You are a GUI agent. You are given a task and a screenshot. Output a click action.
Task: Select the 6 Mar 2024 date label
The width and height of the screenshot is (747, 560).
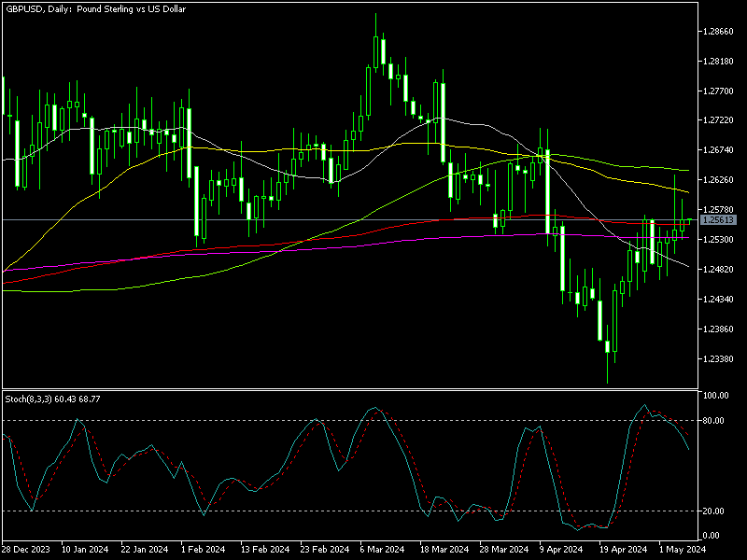[381, 549]
